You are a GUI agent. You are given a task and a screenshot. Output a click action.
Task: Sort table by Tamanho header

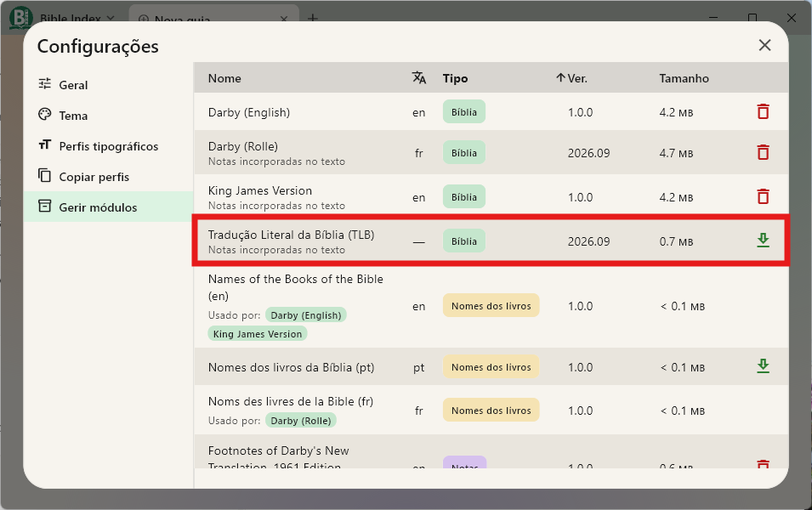tap(684, 78)
